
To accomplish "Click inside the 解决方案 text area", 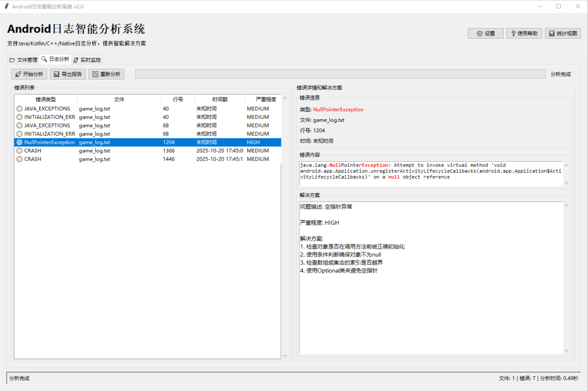I will (431, 278).
